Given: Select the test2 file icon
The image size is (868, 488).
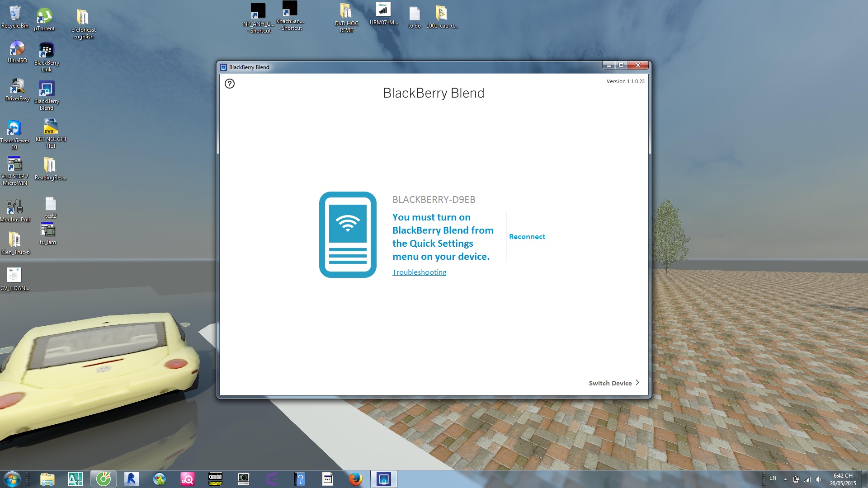Looking at the screenshot, I should [51, 207].
